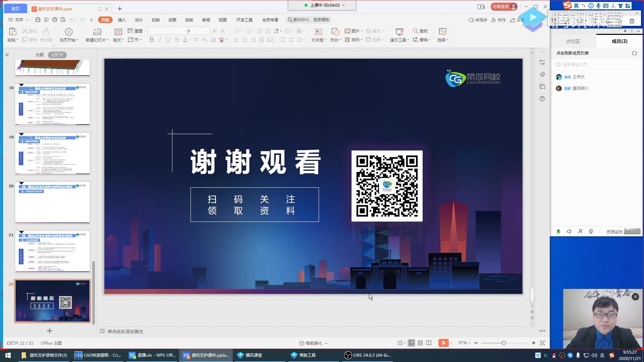
Task: Click the green microphone icon in Tencent Classroom
Action: coord(558,232)
